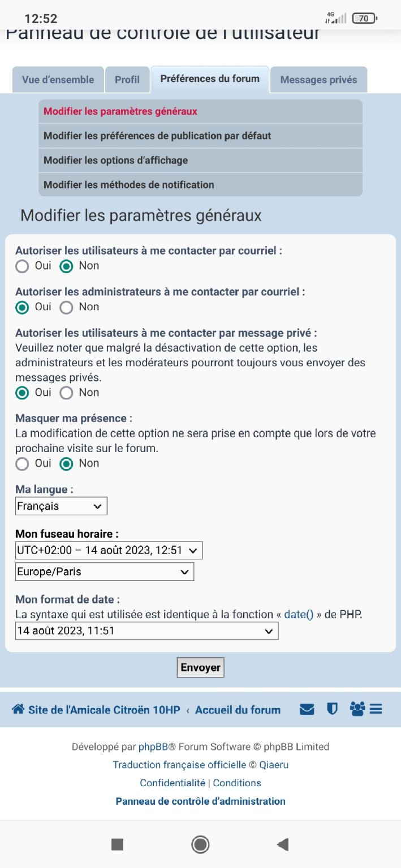
Task: Click the envelope contact icon
Action: pyautogui.click(x=307, y=709)
